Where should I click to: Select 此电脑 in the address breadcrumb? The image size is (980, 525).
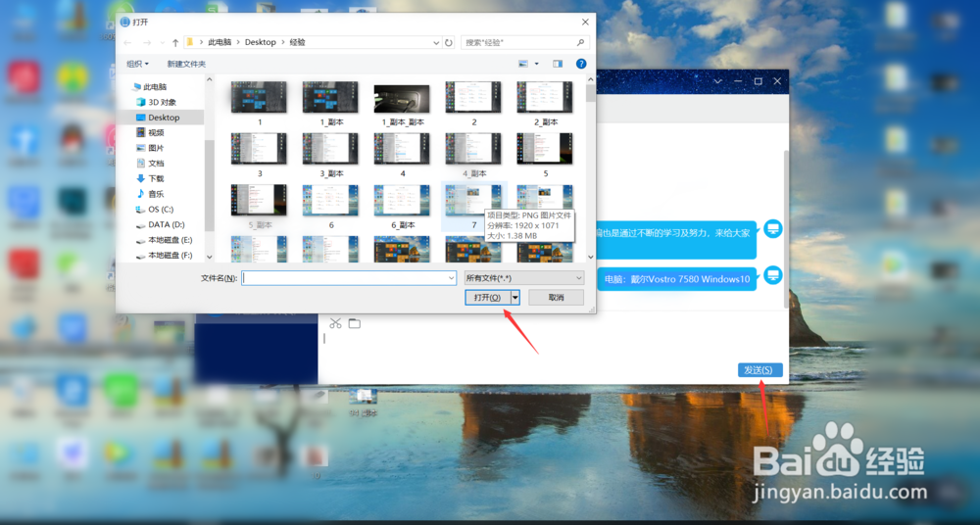point(220,42)
